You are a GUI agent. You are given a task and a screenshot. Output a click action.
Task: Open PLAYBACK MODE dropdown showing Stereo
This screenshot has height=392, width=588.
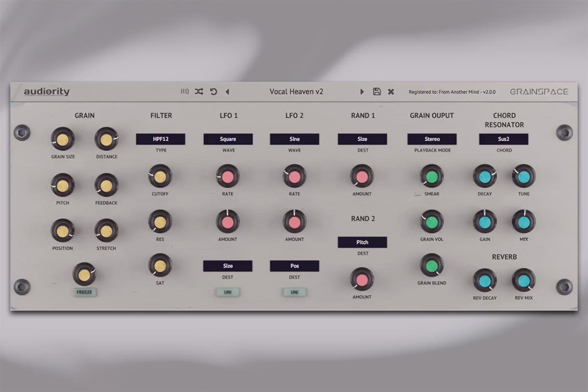(432, 139)
